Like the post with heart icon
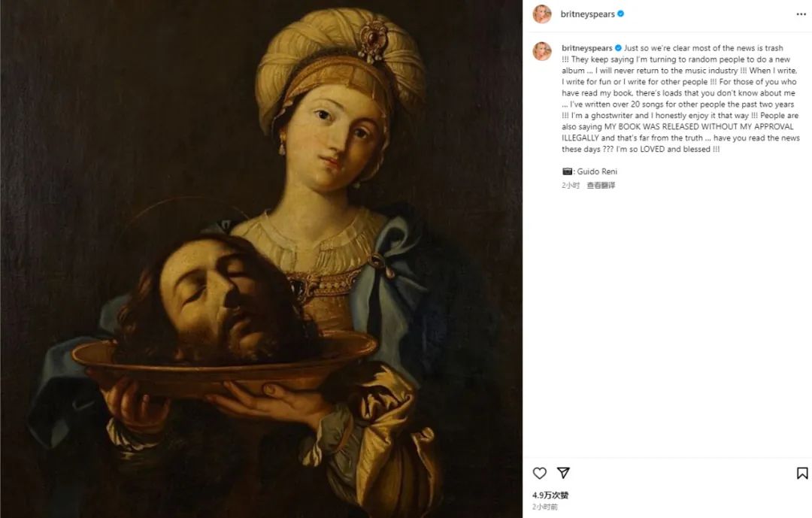This screenshot has height=518, width=812. pyautogui.click(x=540, y=473)
